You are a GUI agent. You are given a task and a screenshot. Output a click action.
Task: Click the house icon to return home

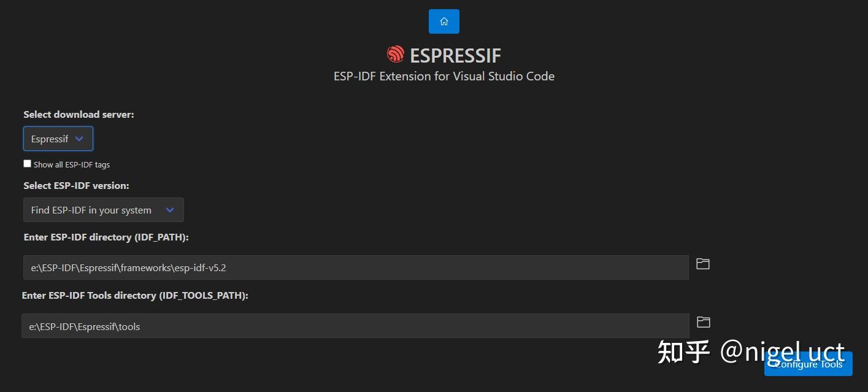pyautogui.click(x=444, y=21)
